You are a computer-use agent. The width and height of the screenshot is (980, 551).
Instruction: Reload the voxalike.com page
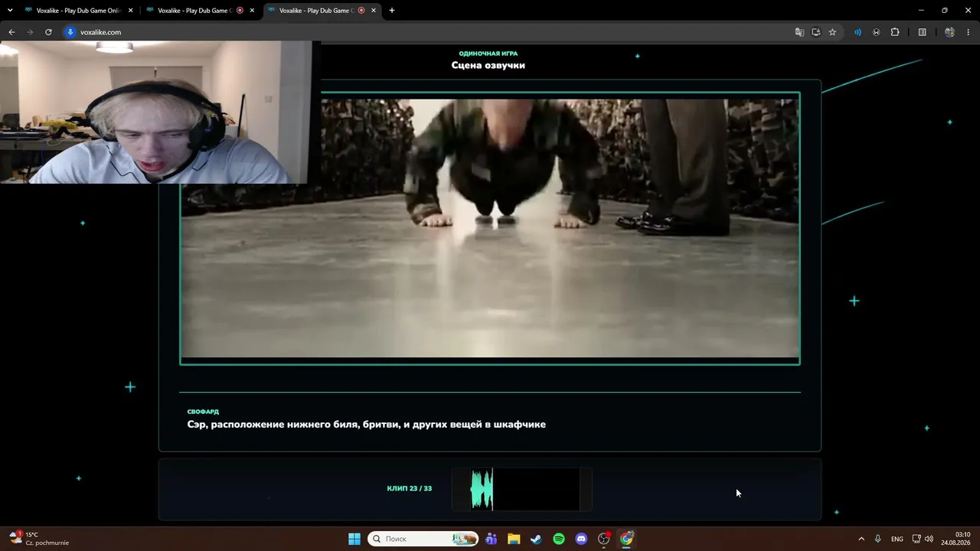(48, 32)
